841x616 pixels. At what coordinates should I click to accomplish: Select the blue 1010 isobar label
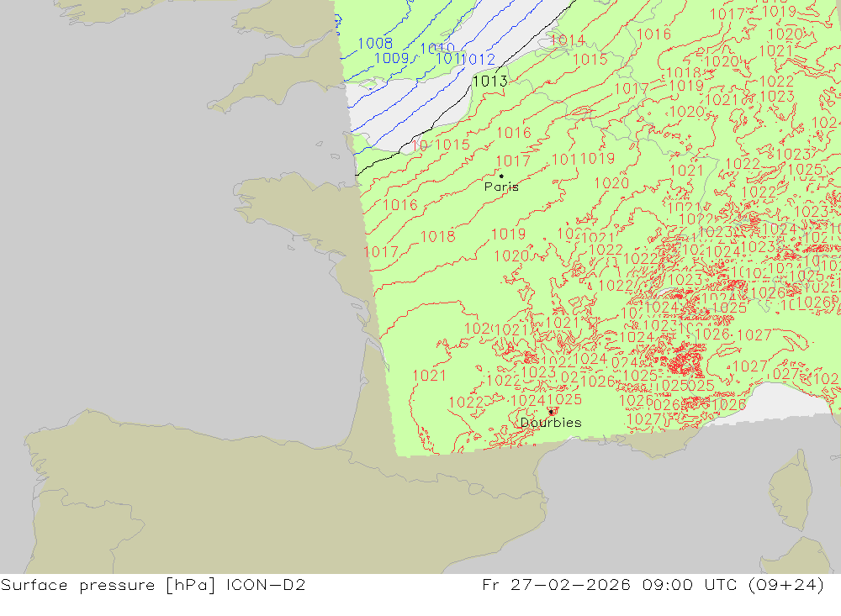coord(437,49)
